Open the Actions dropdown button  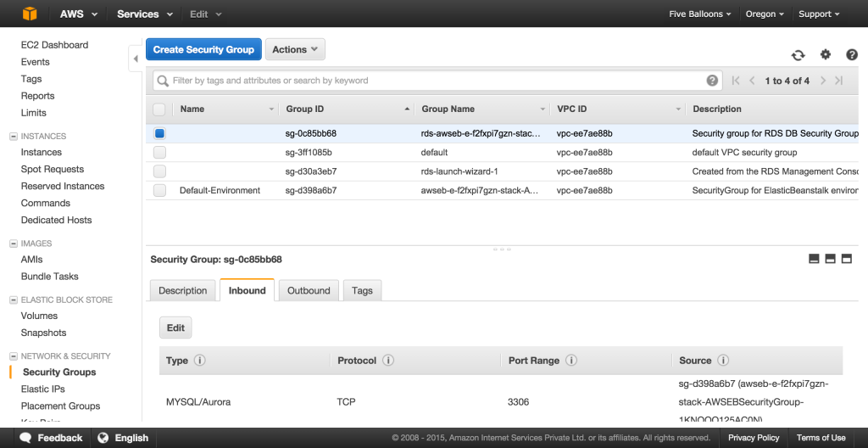tap(295, 49)
